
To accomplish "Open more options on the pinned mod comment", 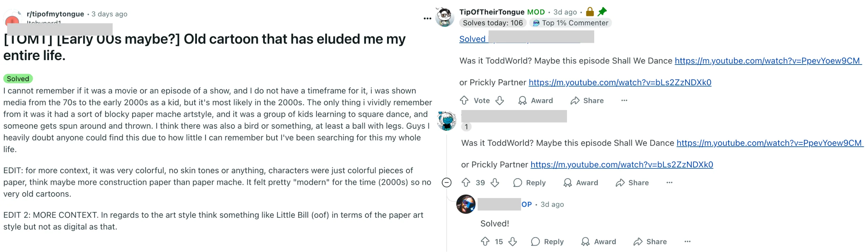I will [624, 101].
